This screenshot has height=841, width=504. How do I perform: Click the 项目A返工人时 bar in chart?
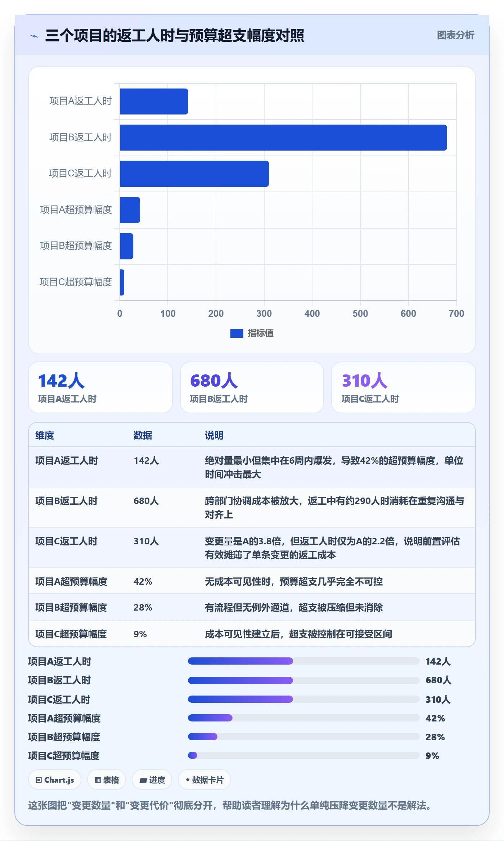pyautogui.click(x=154, y=102)
